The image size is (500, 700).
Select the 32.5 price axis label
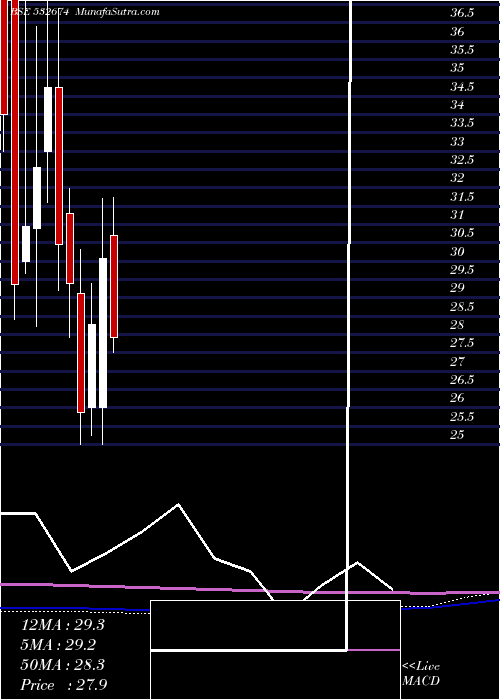[x=462, y=160]
